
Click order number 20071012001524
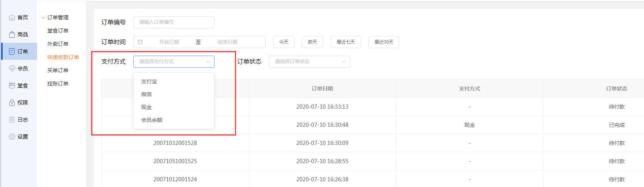pos(175,179)
